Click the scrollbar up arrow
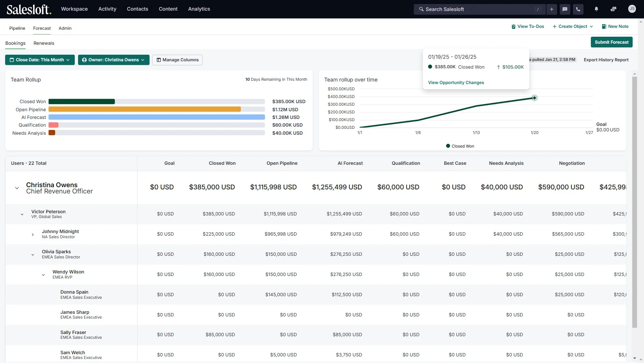 click(634, 74)
